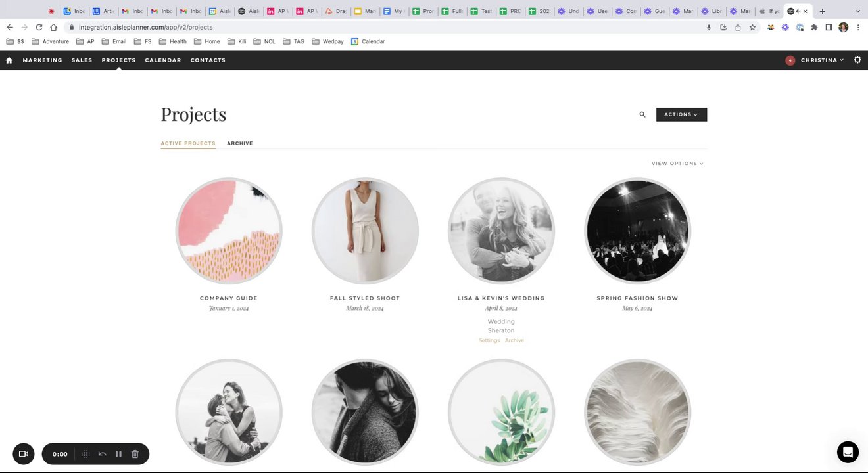
Task: Open the Kili bookmarks folder
Action: (237, 41)
